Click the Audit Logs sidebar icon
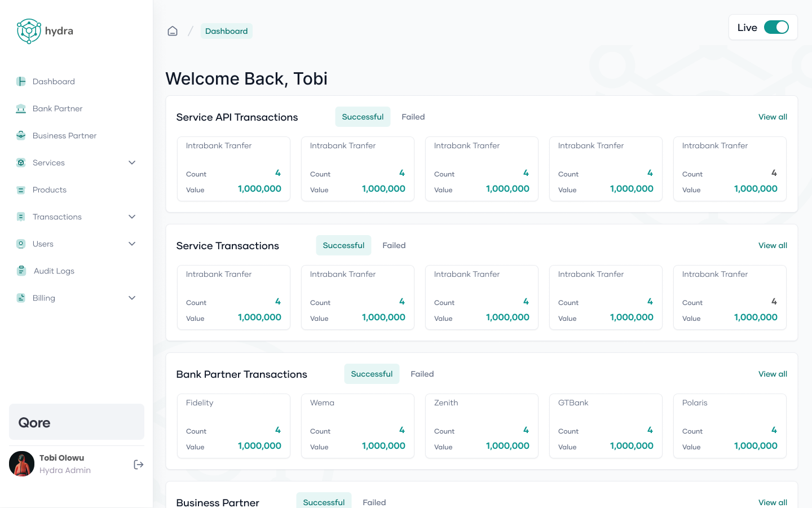The width and height of the screenshot is (812, 508). click(21, 271)
